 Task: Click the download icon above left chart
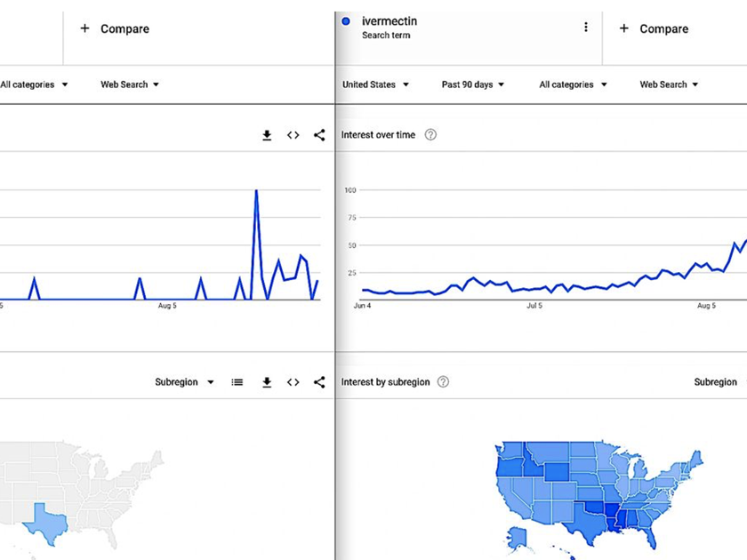(267, 135)
